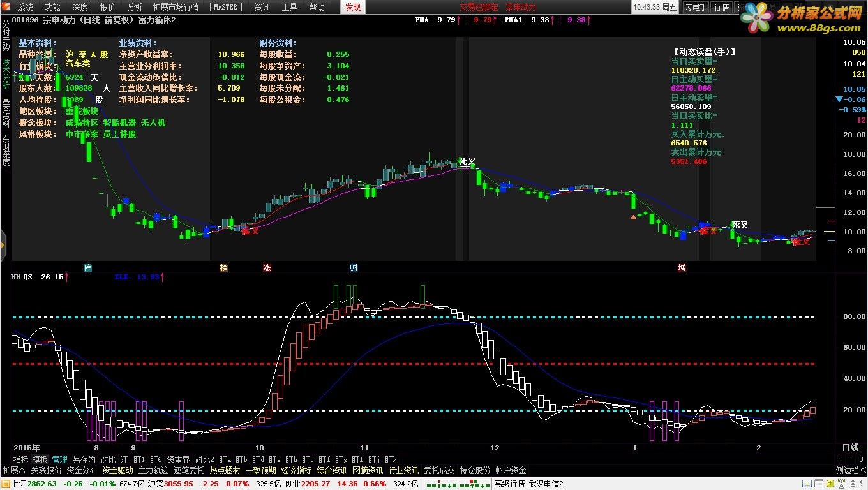Screen dimensions: 868x490
Task: Open the 关联报价 tab
Action: click(46, 470)
